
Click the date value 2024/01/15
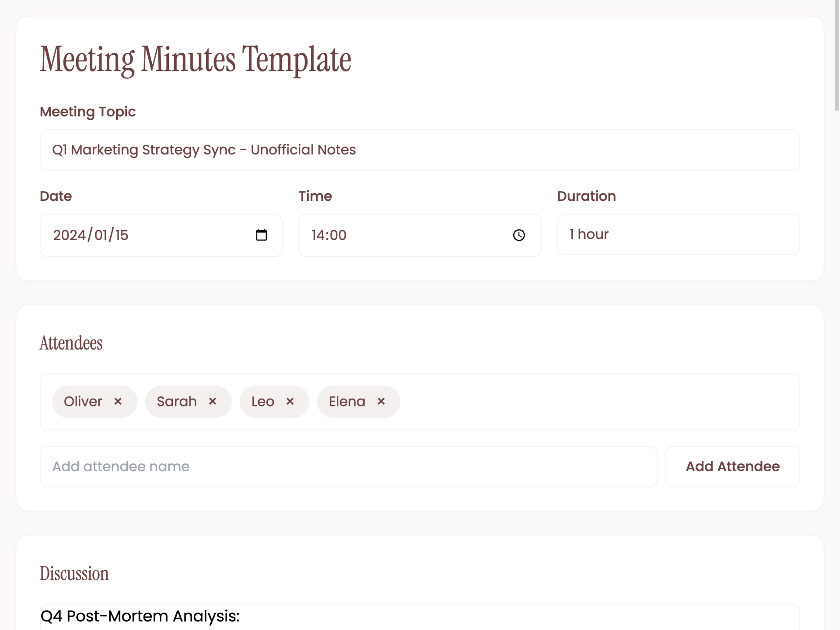pos(91,235)
